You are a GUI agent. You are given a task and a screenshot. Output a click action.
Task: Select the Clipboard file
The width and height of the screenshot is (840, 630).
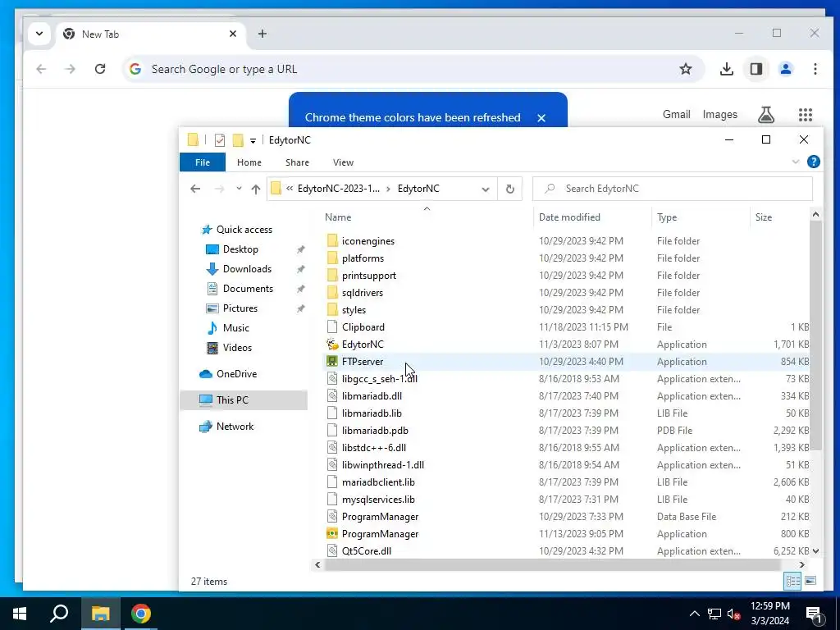363,327
